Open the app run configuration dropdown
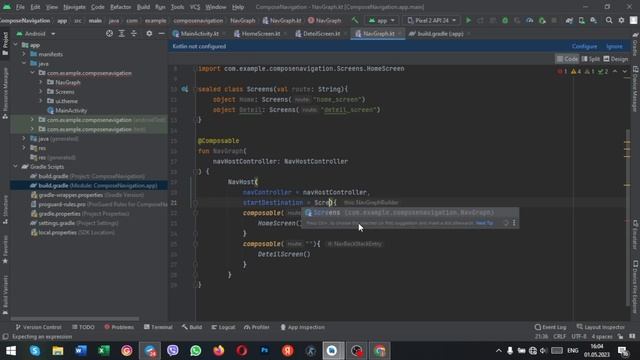 tap(382, 20)
